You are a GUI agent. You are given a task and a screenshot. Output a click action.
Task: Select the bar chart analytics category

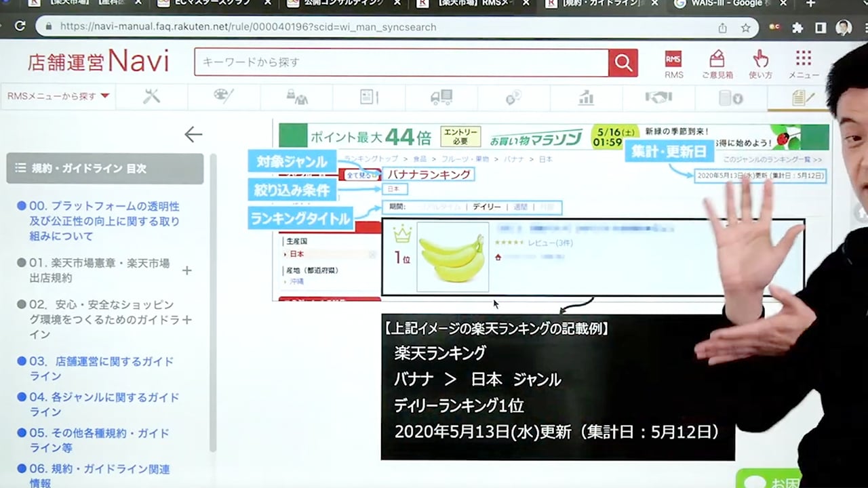tap(586, 97)
